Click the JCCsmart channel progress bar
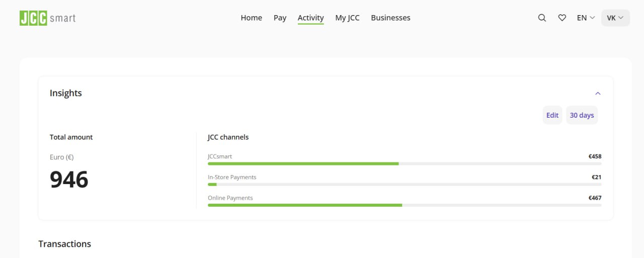This screenshot has width=644, height=258. (405, 163)
